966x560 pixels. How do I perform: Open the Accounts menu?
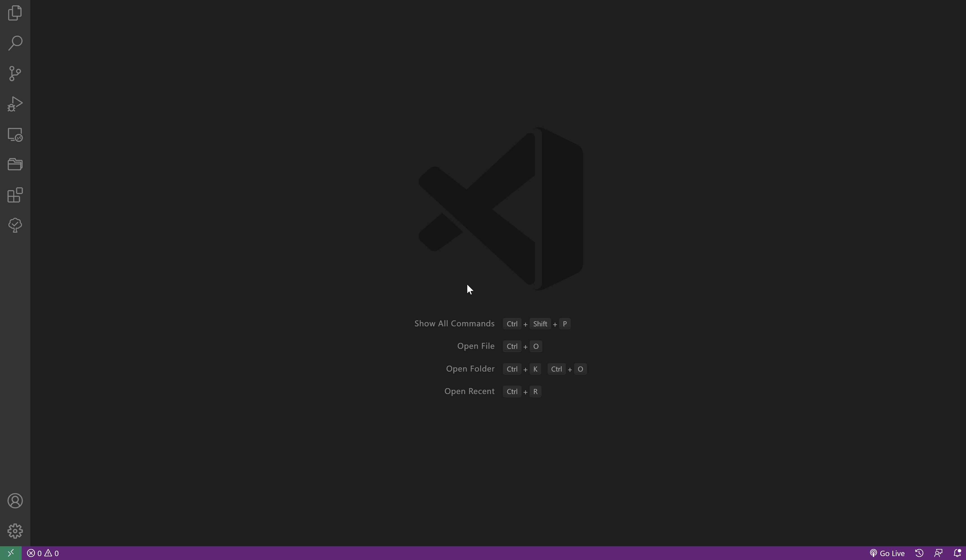[15, 501]
